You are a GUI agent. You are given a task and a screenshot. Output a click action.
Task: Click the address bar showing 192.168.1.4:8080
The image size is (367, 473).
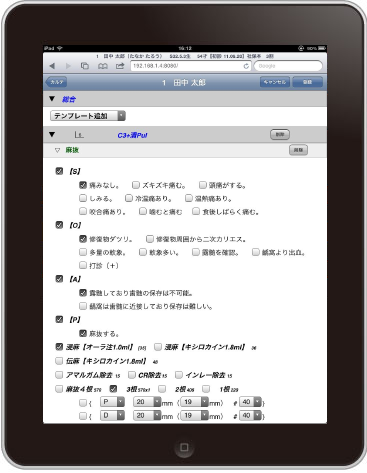click(x=190, y=66)
